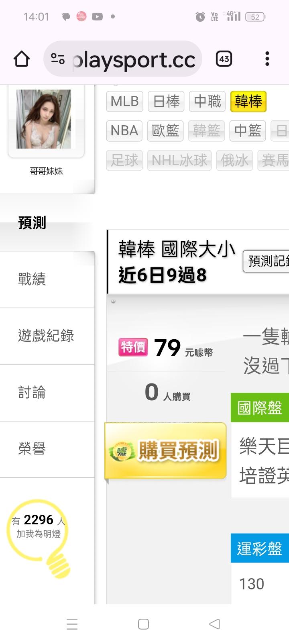Select the NBA league filter
This screenshot has height=644, width=289.
pyautogui.click(x=124, y=130)
